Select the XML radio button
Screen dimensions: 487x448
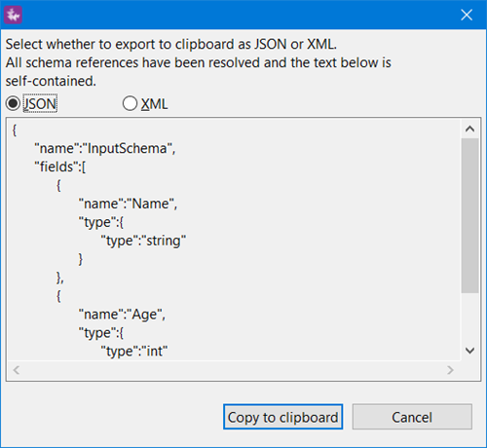[130, 104]
